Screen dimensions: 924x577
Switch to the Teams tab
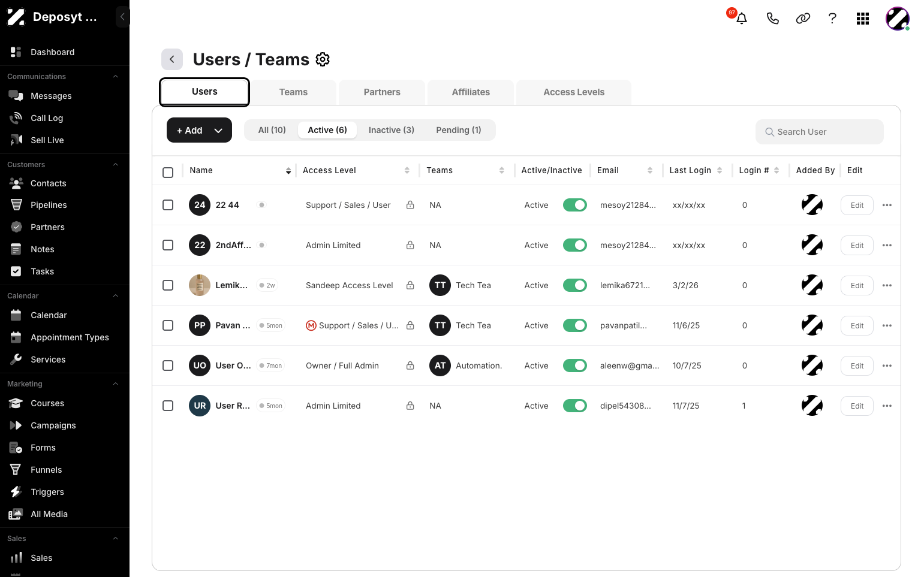point(293,92)
